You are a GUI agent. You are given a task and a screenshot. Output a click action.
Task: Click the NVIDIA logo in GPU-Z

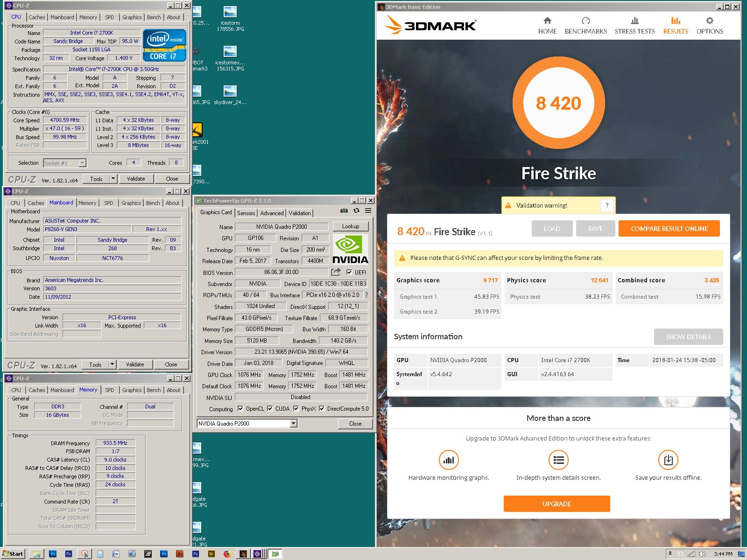coord(350,249)
